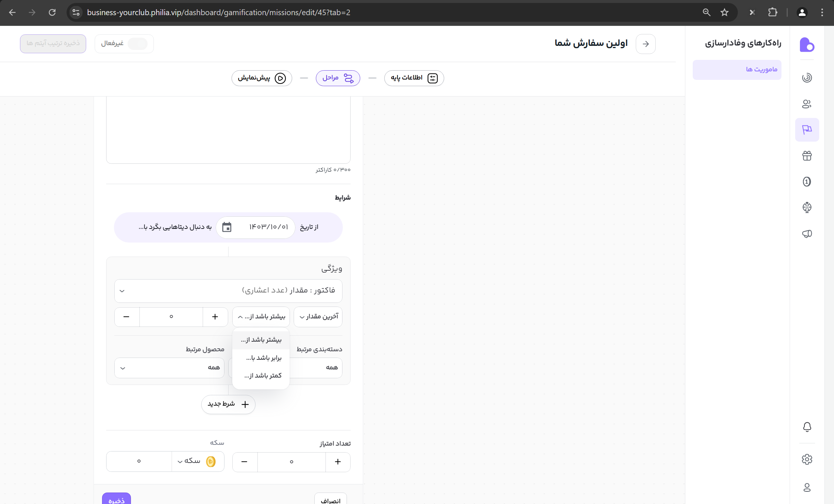
Task: Select the برابر باشد با option
Action: pos(263,358)
